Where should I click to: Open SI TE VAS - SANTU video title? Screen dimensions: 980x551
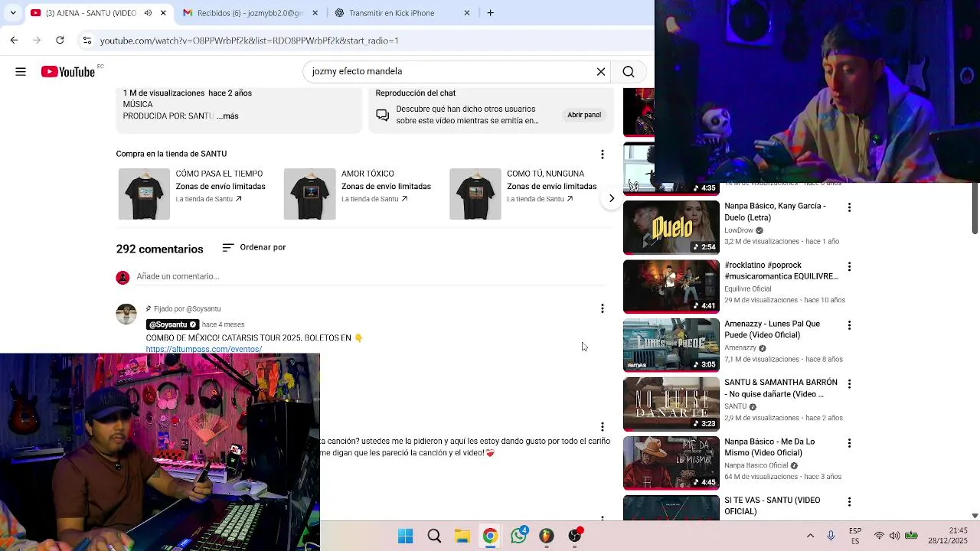point(773,506)
